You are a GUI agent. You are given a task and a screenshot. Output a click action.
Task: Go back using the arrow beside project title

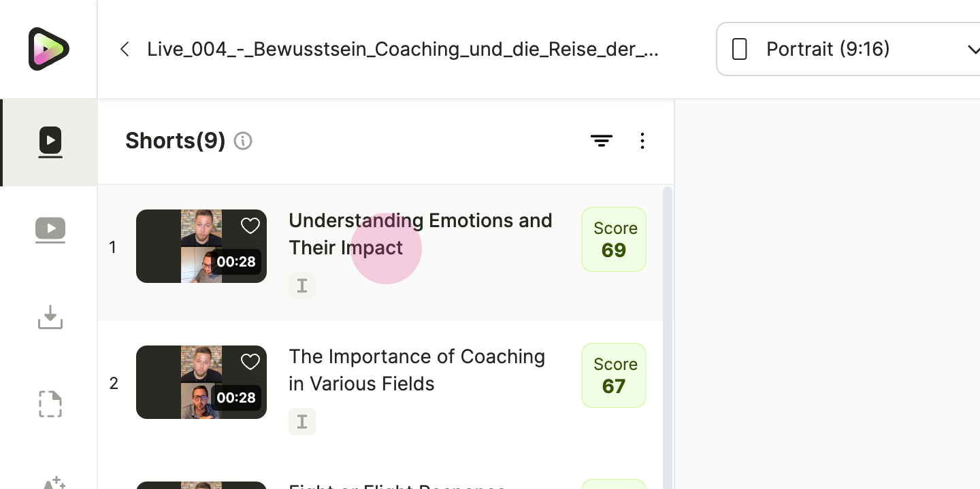(x=125, y=49)
